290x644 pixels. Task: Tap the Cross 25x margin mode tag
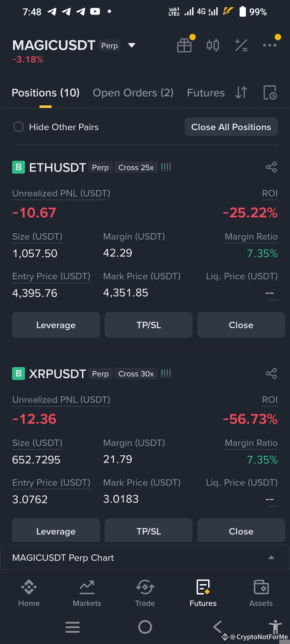tap(136, 167)
